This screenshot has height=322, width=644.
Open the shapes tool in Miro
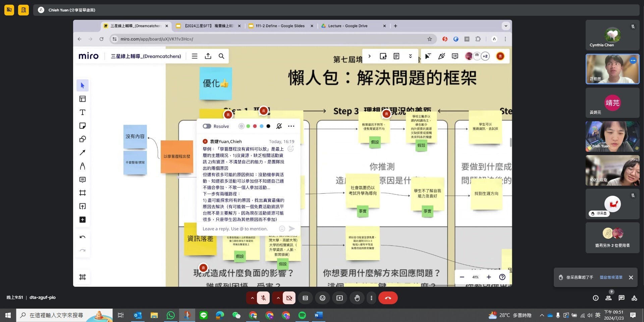(x=83, y=139)
